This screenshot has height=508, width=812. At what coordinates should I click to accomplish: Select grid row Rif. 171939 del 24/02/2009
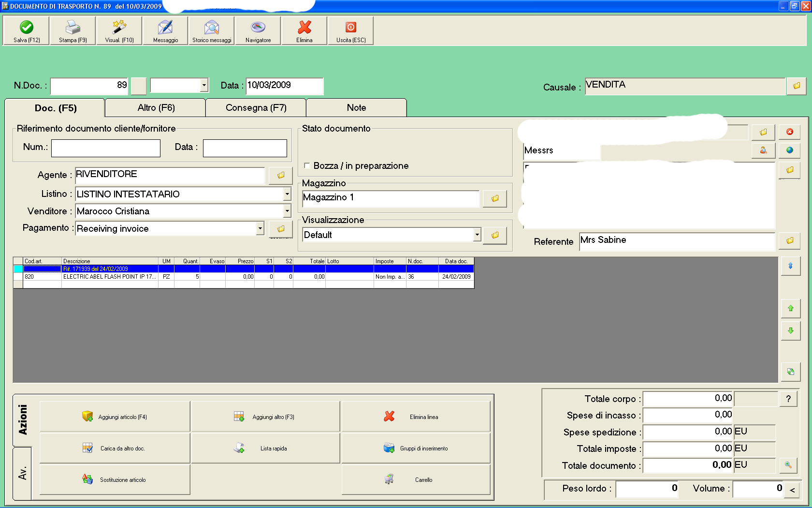point(244,269)
